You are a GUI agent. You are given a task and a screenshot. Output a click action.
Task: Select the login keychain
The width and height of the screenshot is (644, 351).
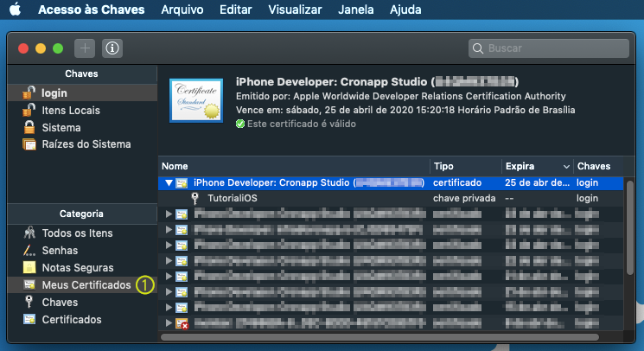tap(82, 93)
